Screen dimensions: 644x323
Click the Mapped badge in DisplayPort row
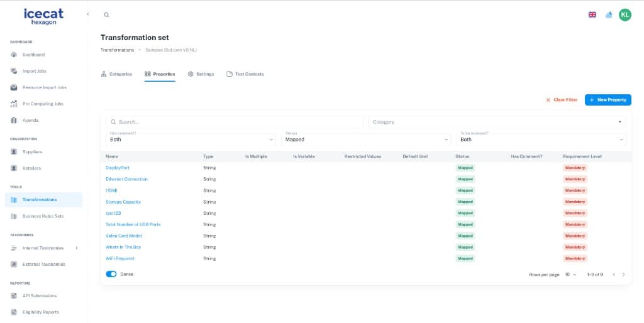[x=465, y=168]
